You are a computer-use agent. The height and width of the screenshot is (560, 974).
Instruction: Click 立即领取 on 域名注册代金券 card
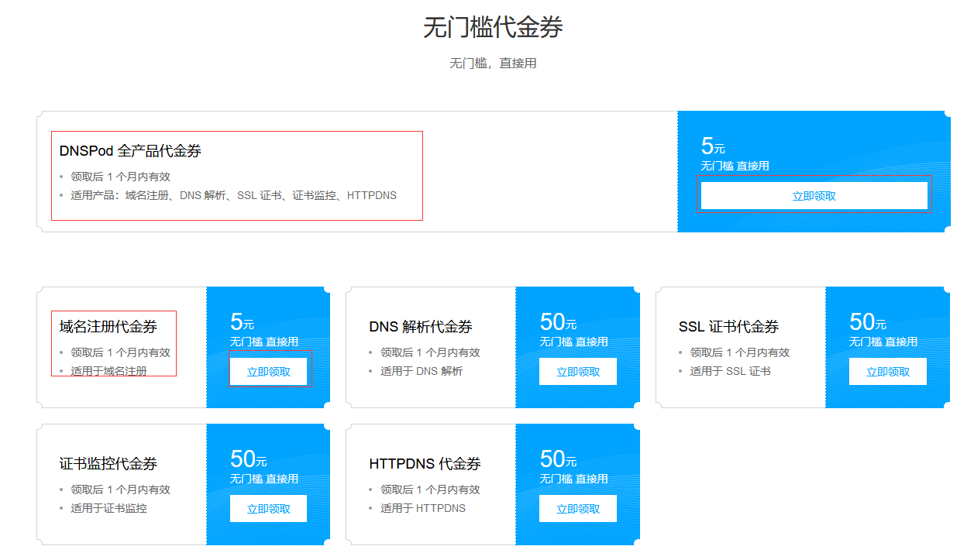pyautogui.click(x=268, y=372)
